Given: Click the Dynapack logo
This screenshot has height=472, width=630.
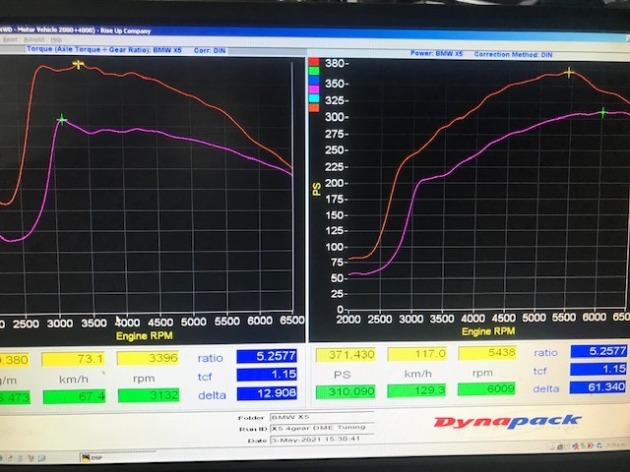Looking at the screenshot, I should [x=507, y=422].
